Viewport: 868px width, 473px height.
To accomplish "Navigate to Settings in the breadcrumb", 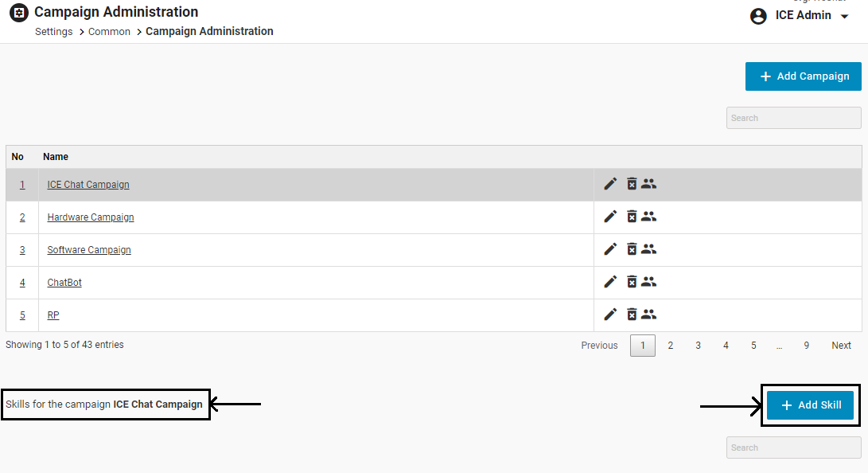I will click(53, 32).
